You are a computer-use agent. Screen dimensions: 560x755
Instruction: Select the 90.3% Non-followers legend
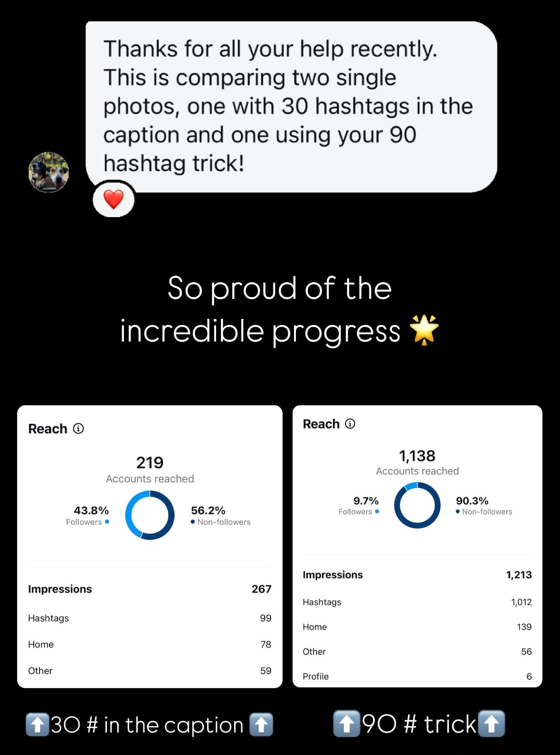click(484, 506)
